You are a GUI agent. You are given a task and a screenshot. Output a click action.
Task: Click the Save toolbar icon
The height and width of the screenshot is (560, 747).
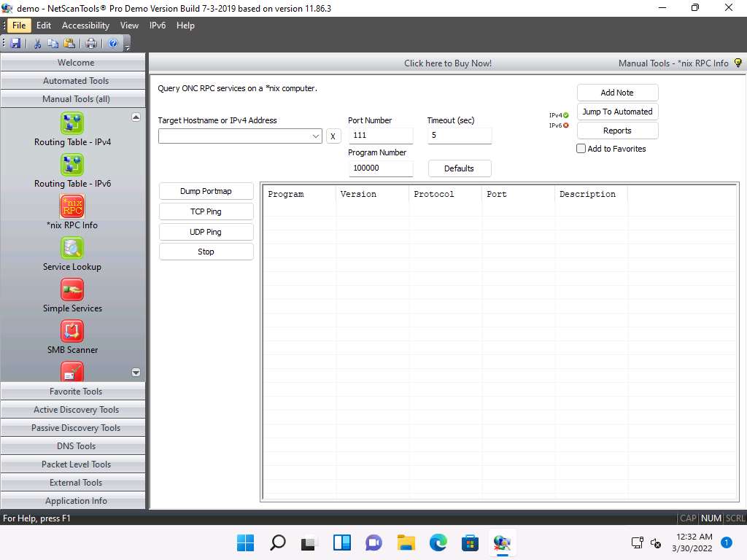[16, 44]
